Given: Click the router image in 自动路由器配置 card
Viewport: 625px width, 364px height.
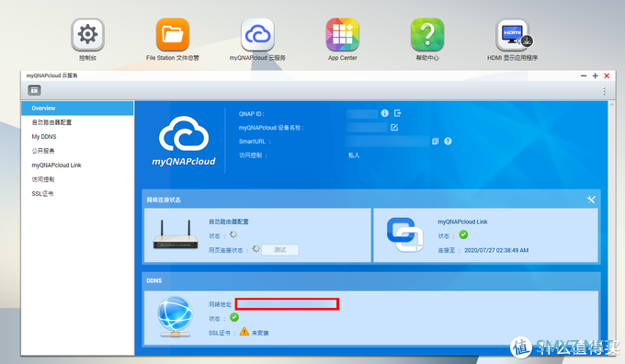Looking at the screenshot, I should [176, 234].
